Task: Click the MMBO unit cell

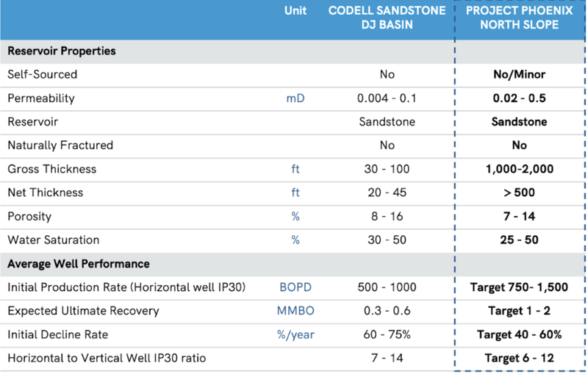Action: [295, 311]
